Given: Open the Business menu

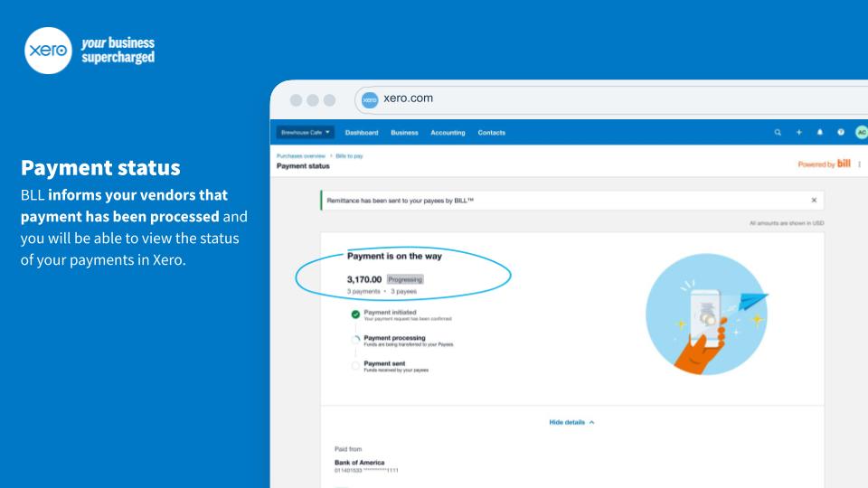Looking at the screenshot, I should coord(404,133).
